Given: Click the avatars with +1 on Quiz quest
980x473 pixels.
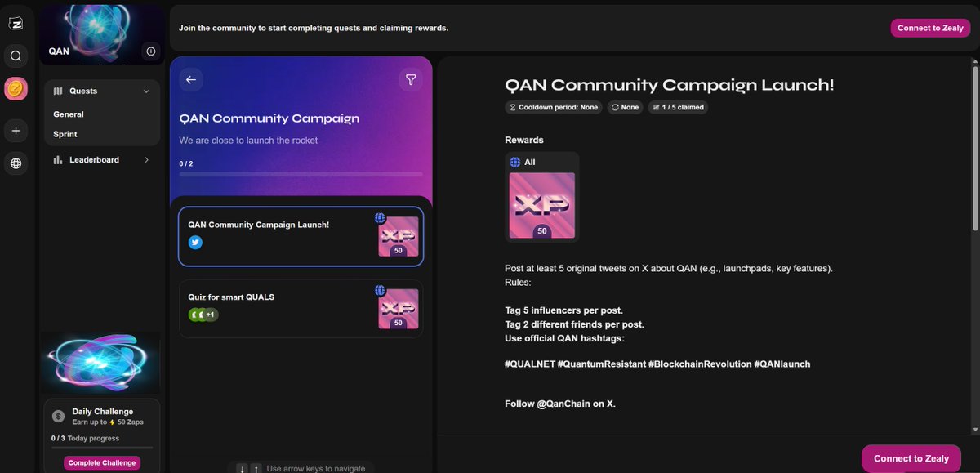Looking at the screenshot, I should click(x=203, y=315).
